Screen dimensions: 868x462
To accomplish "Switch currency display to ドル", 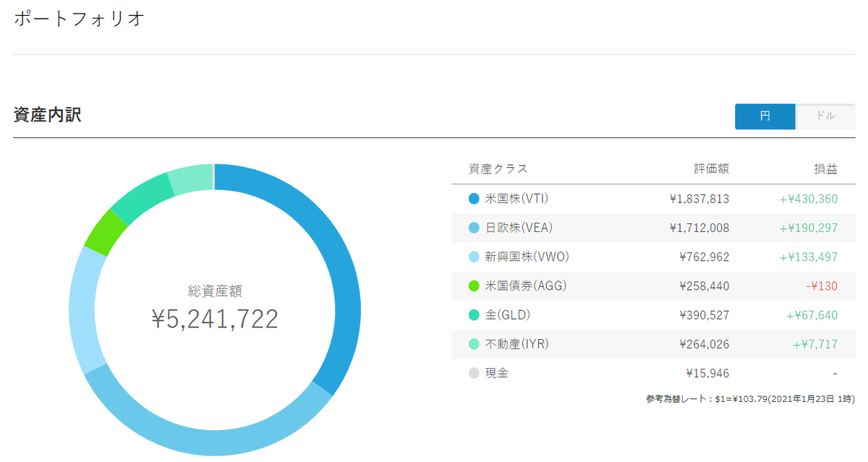I will [x=825, y=116].
